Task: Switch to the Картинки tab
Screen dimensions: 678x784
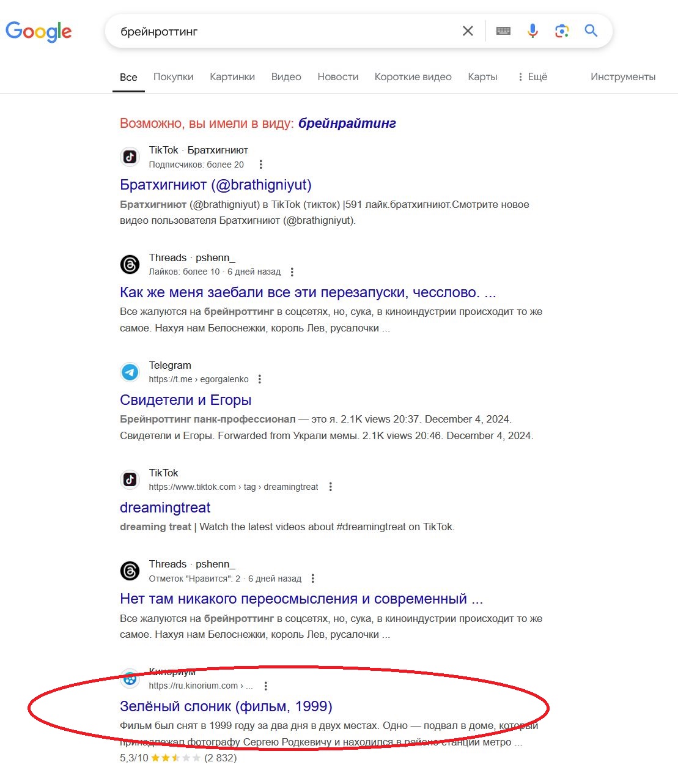Action: (x=232, y=77)
